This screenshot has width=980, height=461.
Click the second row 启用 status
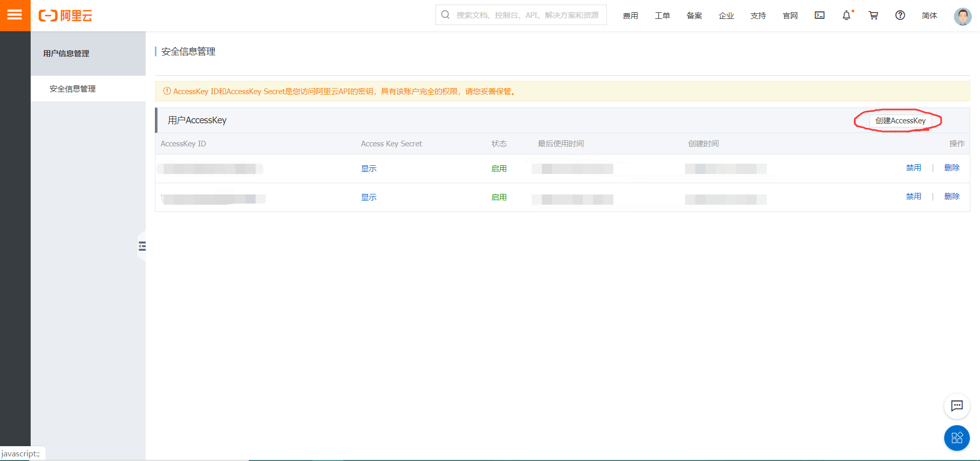(x=499, y=197)
